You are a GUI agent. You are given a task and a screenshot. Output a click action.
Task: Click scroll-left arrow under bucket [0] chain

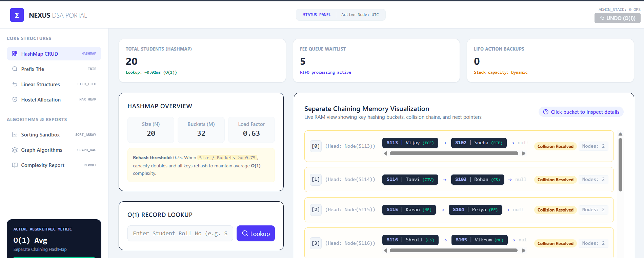click(x=385, y=153)
